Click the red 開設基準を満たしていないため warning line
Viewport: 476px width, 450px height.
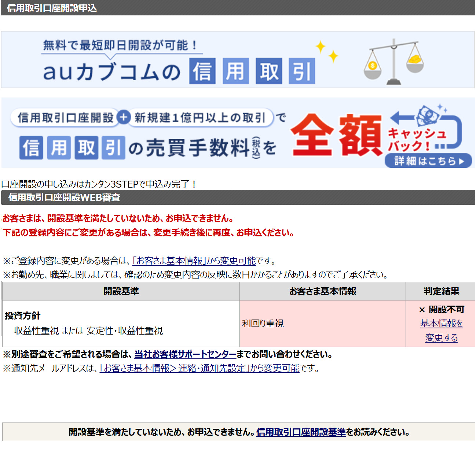tap(118, 218)
